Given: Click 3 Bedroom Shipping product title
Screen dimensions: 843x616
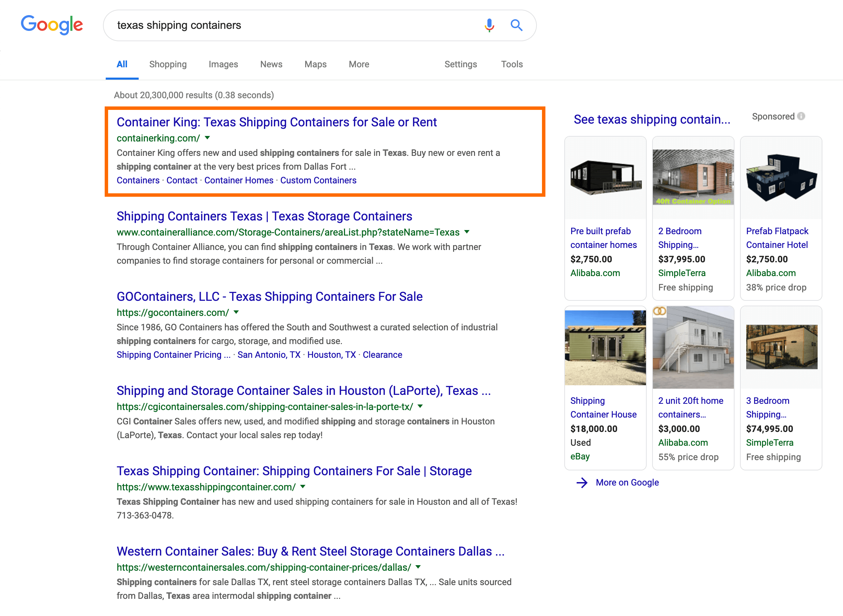Looking at the screenshot, I should pos(767,408).
